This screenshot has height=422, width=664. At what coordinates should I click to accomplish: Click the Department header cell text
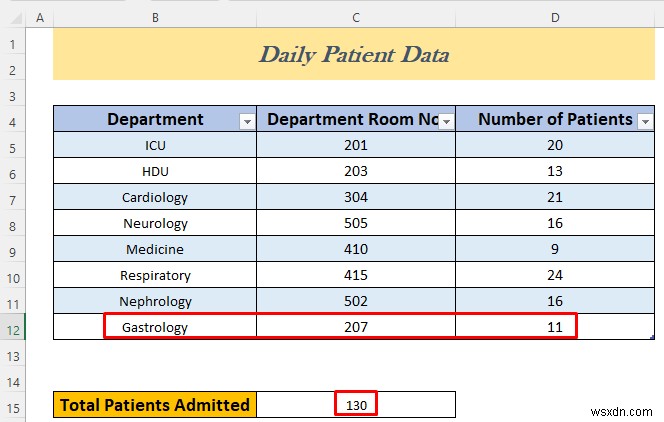[155, 120]
